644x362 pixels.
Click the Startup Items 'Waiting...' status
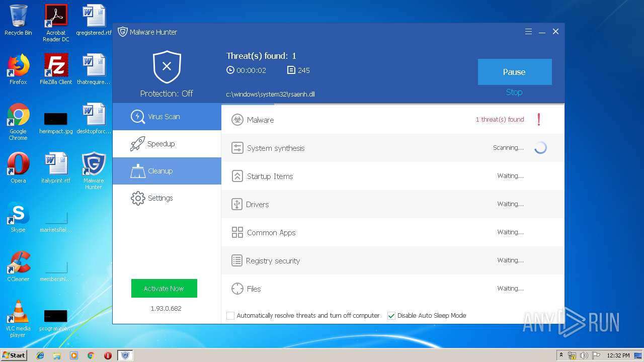[x=511, y=176]
